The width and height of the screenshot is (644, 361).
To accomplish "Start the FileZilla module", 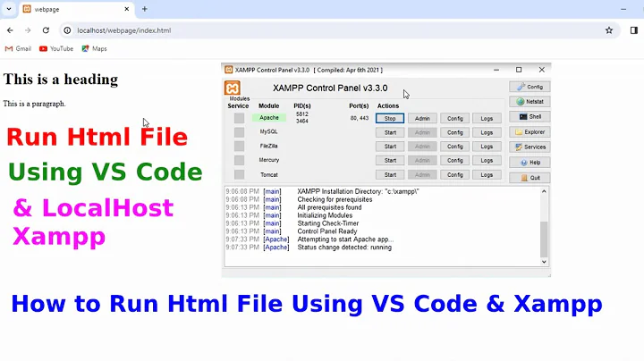I will (x=390, y=147).
